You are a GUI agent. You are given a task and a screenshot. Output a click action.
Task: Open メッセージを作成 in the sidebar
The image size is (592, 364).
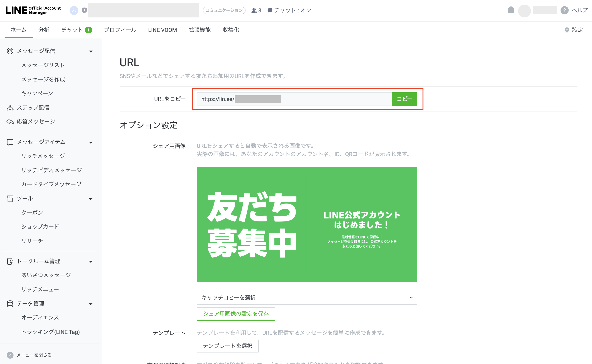tap(43, 79)
